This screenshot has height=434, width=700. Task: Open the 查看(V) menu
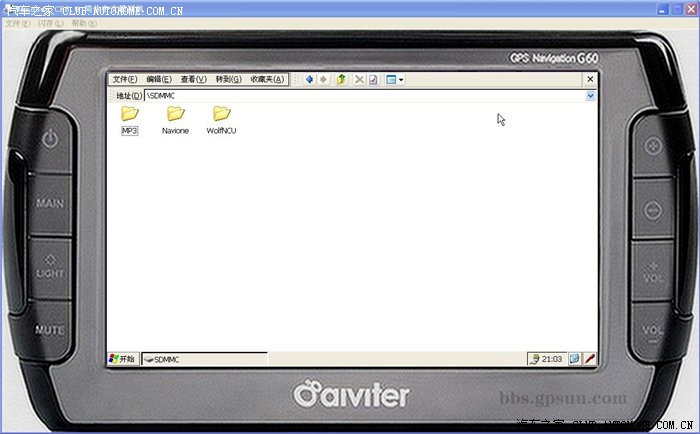click(194, 79)
